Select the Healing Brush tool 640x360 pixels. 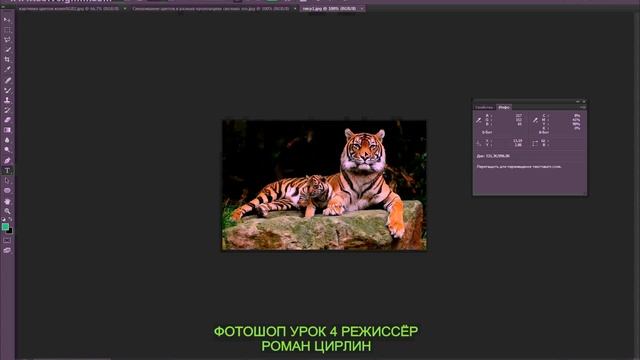pyautogui.click(x=7, y=80)
